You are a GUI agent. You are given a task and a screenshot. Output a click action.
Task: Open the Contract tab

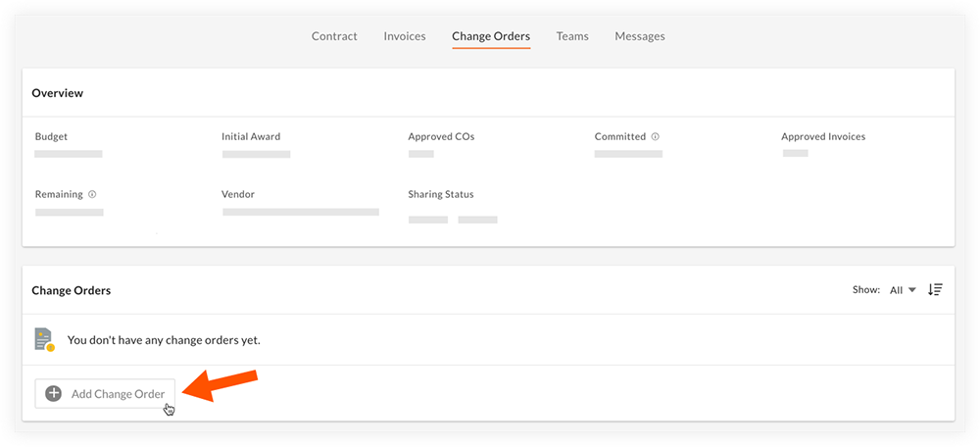(x=334, y=36)
